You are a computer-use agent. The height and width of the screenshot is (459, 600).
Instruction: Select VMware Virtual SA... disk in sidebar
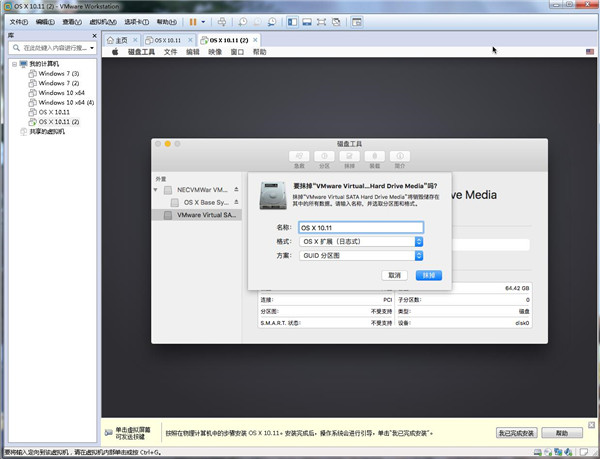click(x=197, y=215)
